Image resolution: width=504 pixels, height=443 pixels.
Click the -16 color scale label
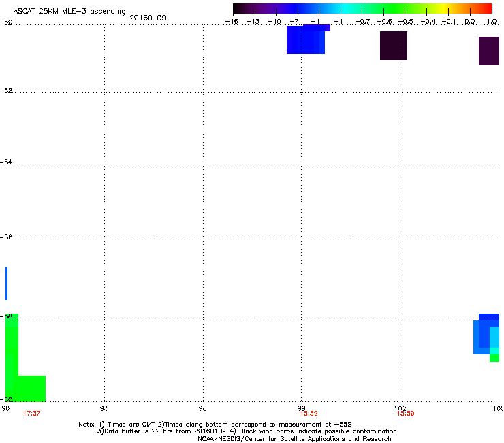tap(232, 22)
